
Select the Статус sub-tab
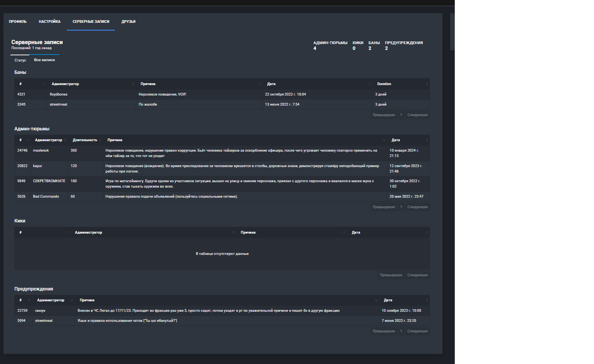tap(20, 60)
